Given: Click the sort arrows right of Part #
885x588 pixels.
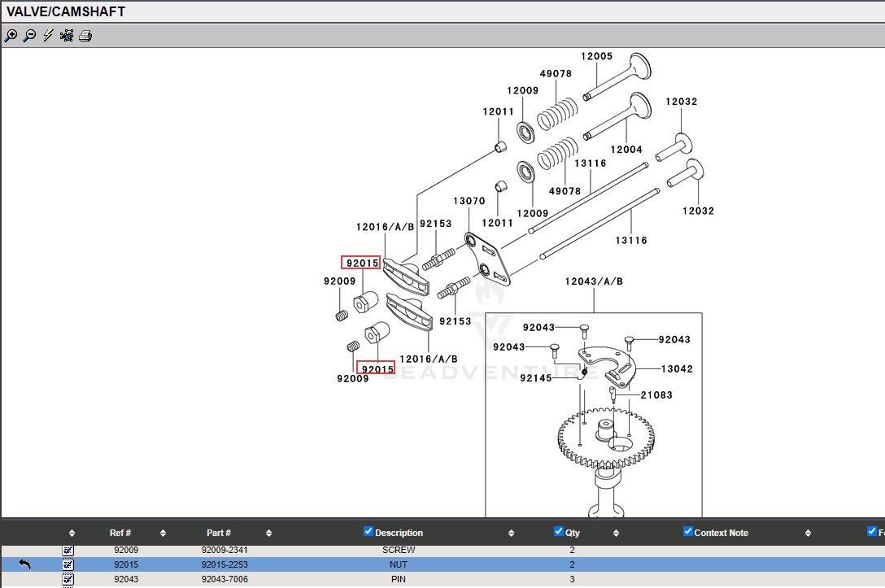Looking at the screenshot, I should (268, 534).
